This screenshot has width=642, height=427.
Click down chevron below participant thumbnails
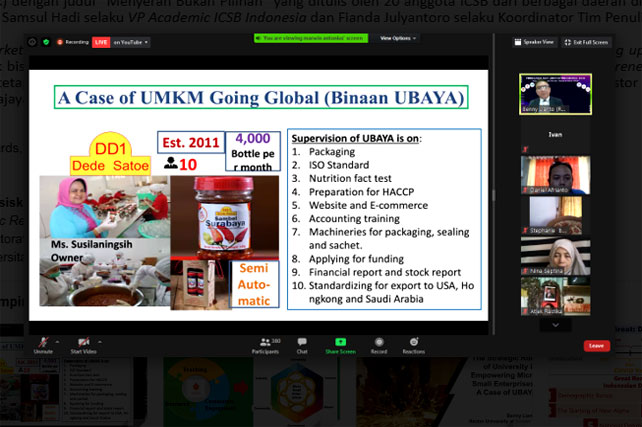[556, 325]
